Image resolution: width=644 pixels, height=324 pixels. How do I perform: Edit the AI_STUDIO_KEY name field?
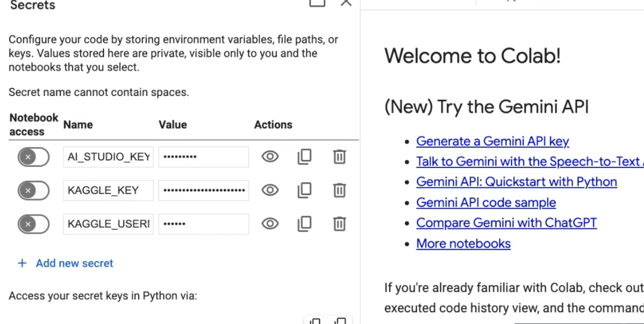click(108, 157)
